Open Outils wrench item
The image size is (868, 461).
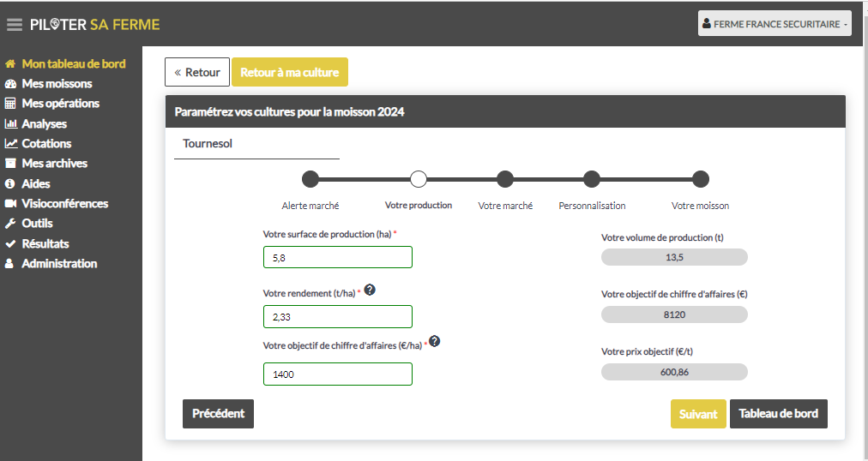29,224
